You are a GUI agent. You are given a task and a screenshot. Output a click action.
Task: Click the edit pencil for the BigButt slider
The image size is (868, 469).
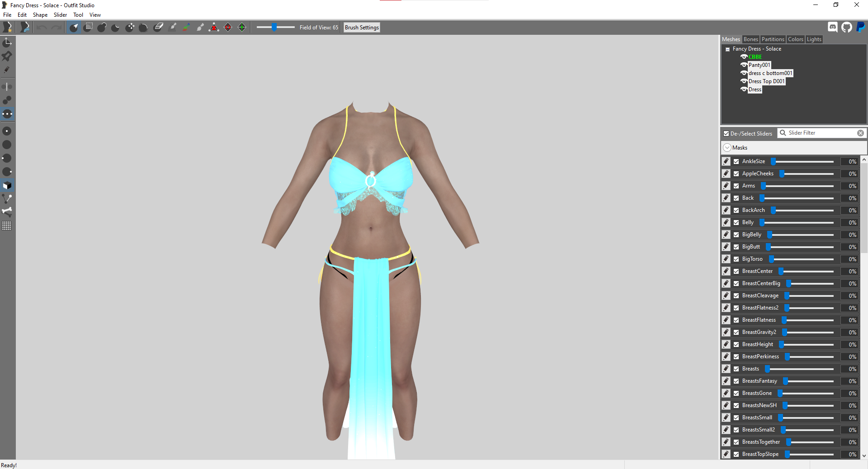[x=726, y=247]
